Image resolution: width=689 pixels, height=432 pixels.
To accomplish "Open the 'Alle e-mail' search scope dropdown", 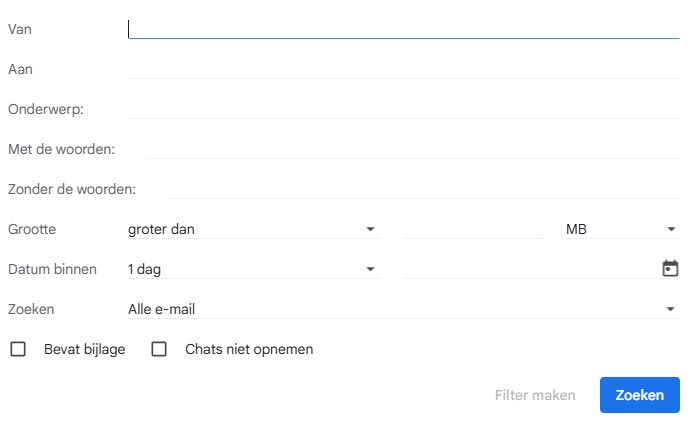I will coord(402,309).
